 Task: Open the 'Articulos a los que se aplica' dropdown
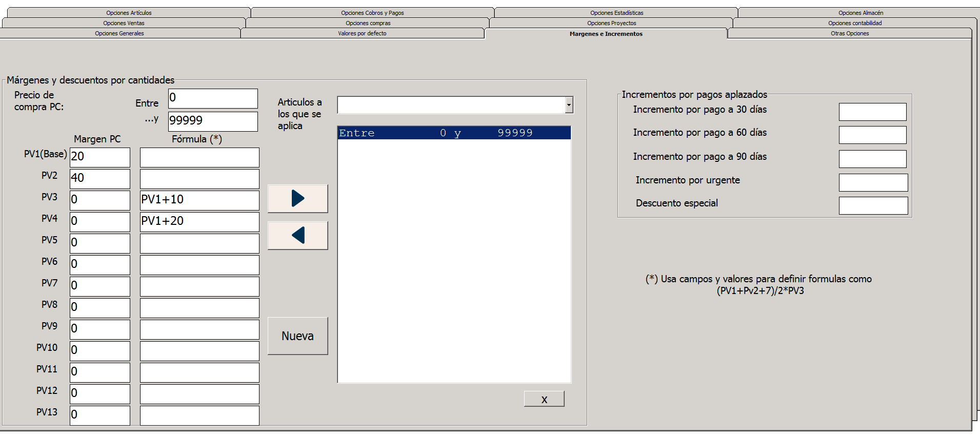click(x=569, y=105)
